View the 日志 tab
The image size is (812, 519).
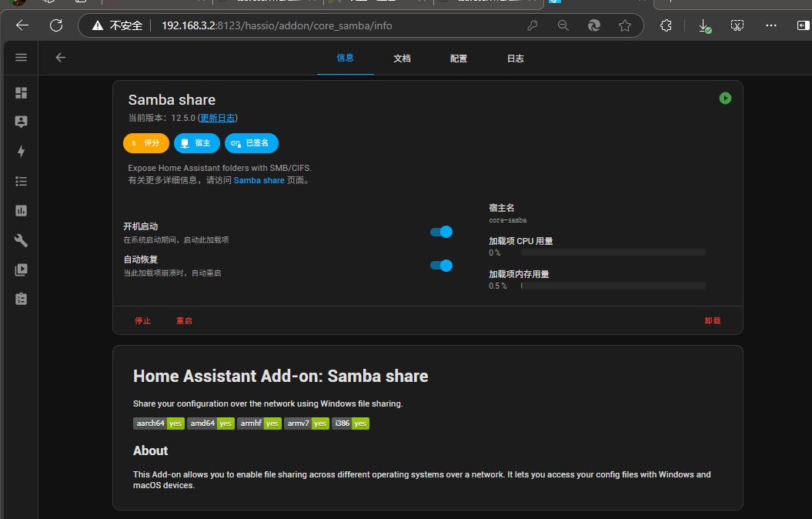(x=516, y=59)
